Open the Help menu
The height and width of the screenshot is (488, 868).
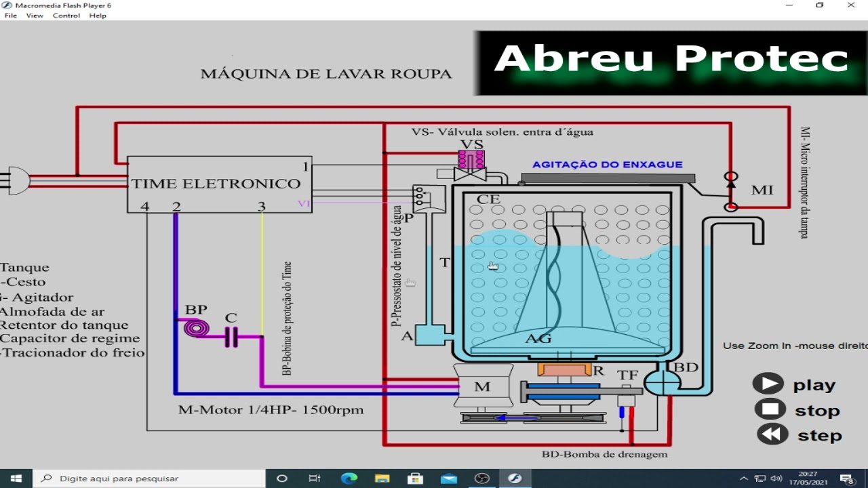click(x=98, y=16)
